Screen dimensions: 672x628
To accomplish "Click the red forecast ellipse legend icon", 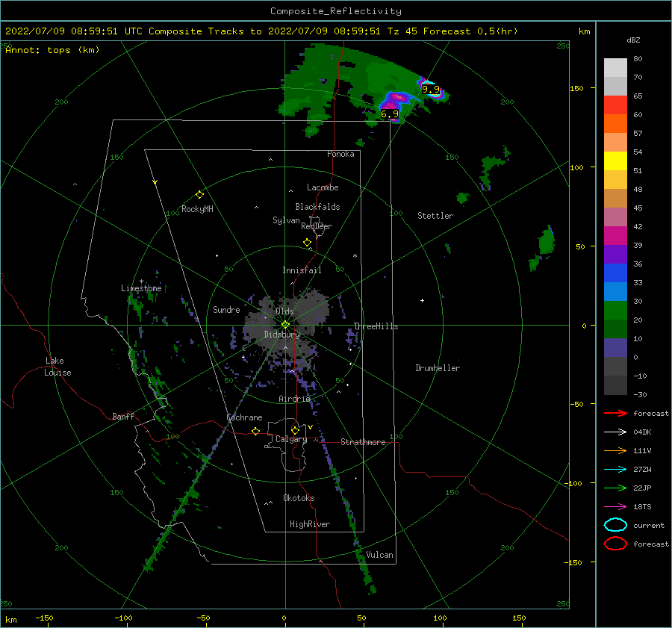I will click(615, 544).
